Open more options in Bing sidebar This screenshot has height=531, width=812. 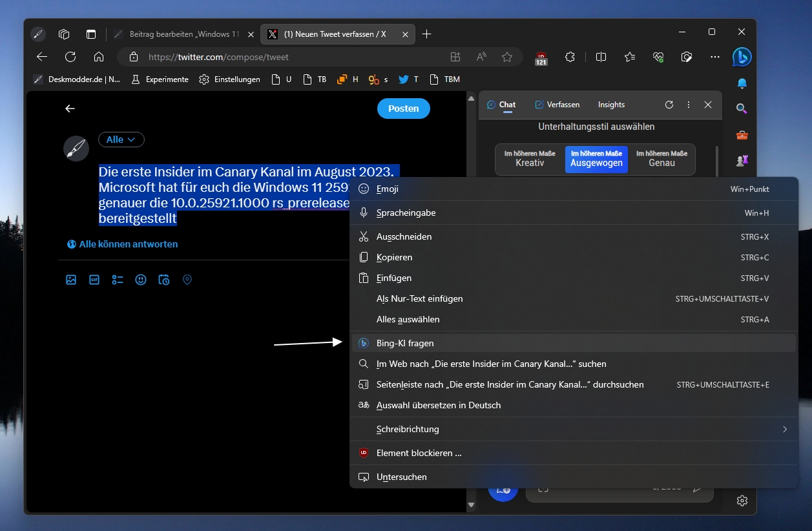pos(689,105)
